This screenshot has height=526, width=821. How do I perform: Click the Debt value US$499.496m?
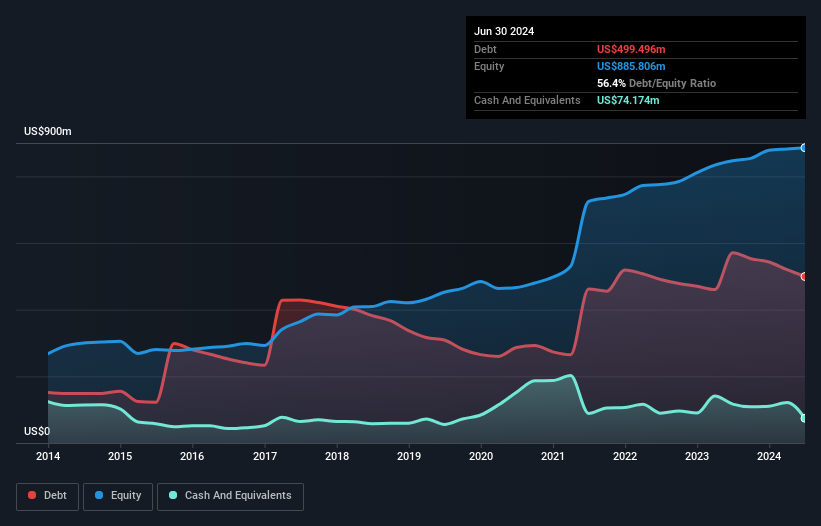pos(631,49)
